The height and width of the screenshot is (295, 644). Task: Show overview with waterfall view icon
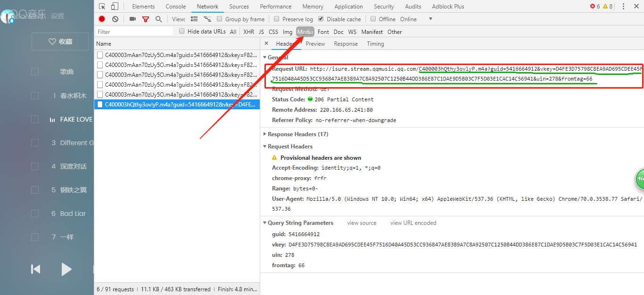tap(207, 19)
